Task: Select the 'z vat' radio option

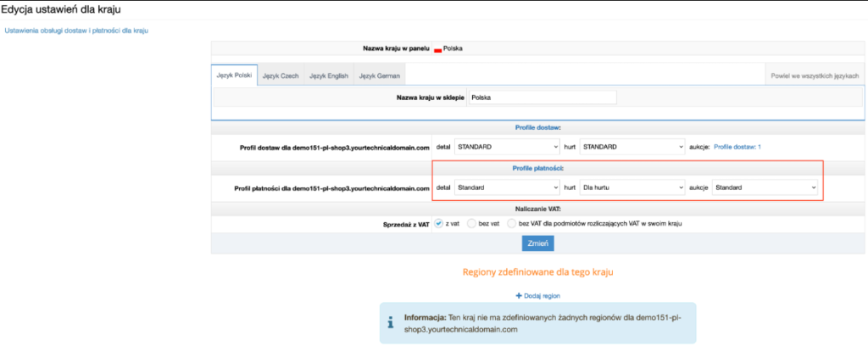Action: click(438, 224)
